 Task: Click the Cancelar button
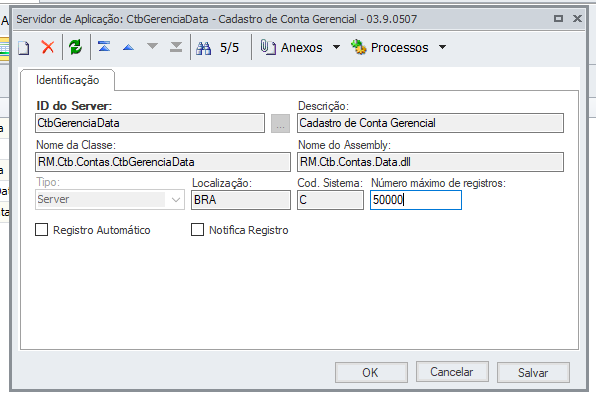pos(452,372)
